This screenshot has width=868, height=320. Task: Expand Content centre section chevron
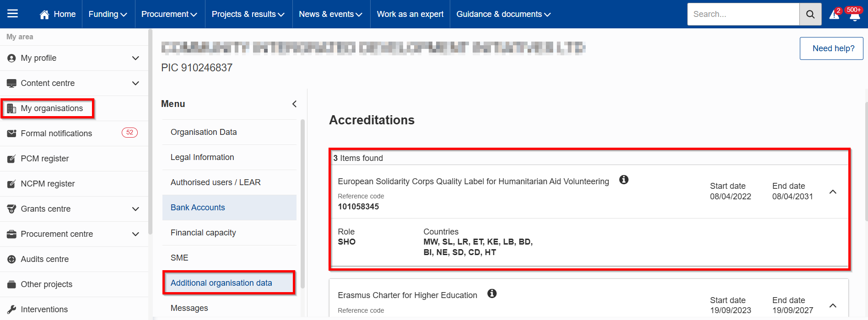[135, 83]
